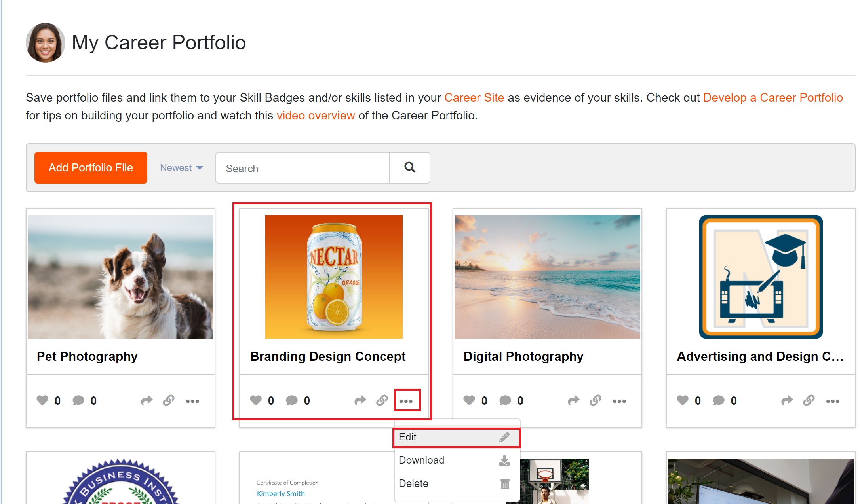Click into the Search field
Screen dimensions: 860x504
(x=303, y=168)
